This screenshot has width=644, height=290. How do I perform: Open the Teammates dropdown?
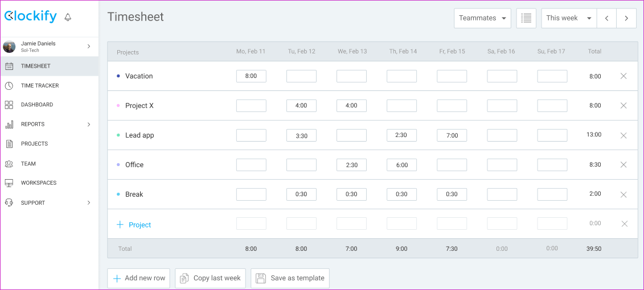pyautogui.click(x=483, y=18)
